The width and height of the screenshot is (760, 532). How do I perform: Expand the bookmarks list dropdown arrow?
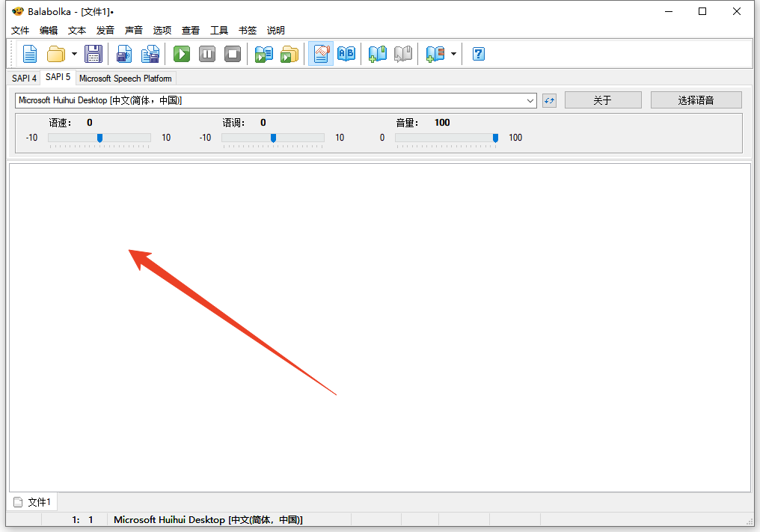pyautogui.click(x=453, y=54)
